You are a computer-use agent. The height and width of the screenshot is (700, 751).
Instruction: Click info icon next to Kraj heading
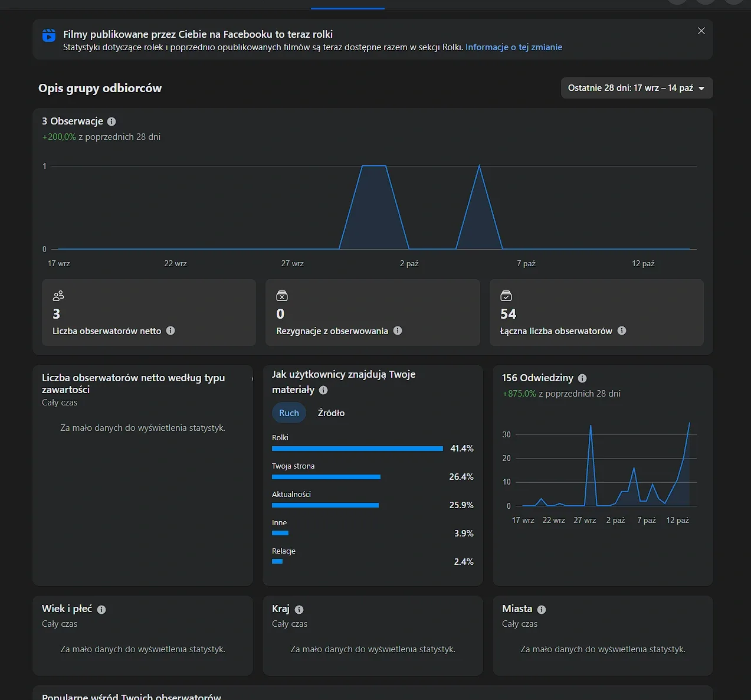point(299,610)
